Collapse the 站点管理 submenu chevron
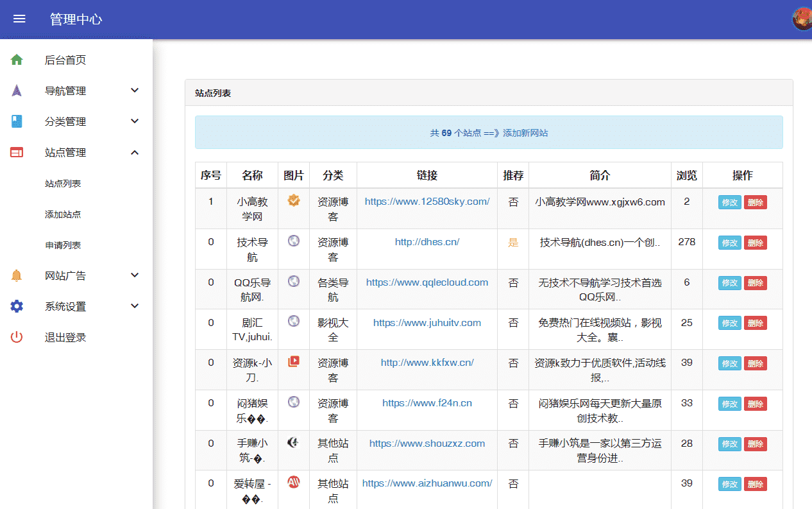812x509 pixels. pos(135,152)
